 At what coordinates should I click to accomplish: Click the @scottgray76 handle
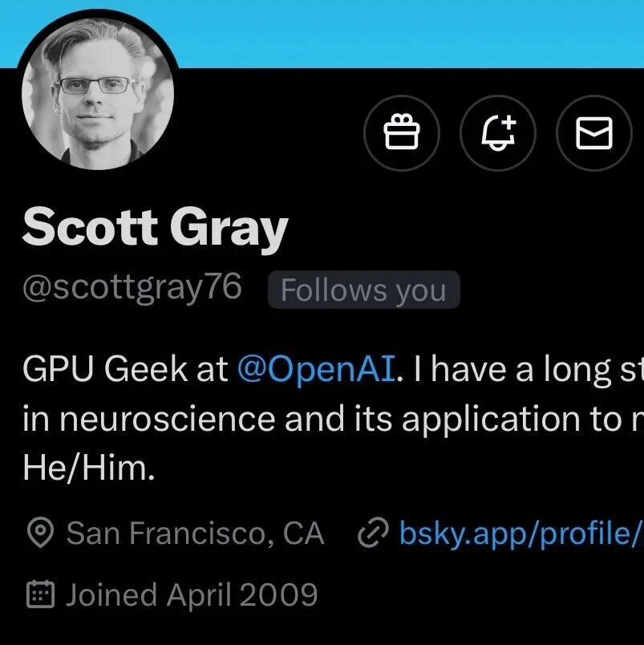[x=132, y=288]
